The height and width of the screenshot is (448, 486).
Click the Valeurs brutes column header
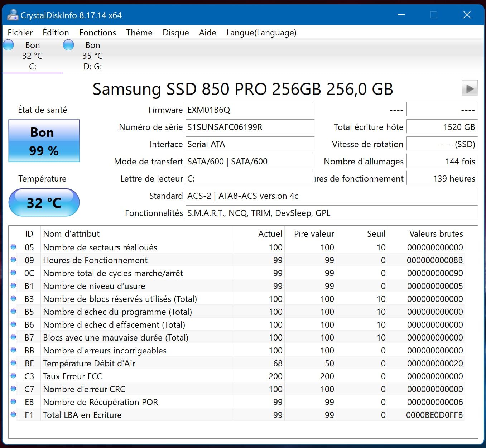pyautogui.click(x=436, y=234)
